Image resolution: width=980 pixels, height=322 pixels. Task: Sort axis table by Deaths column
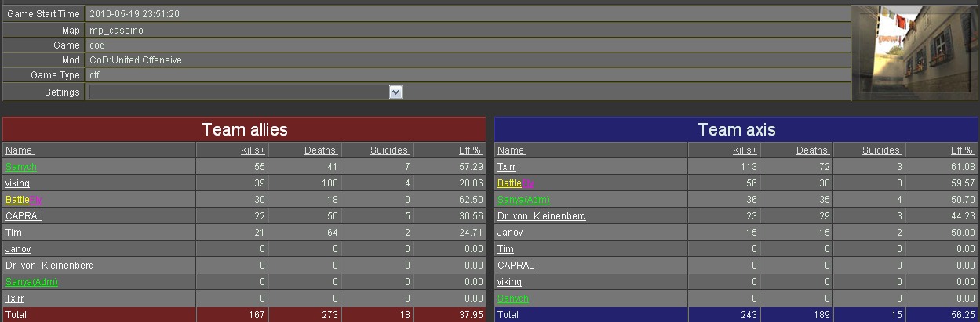(x=813, y=150)
